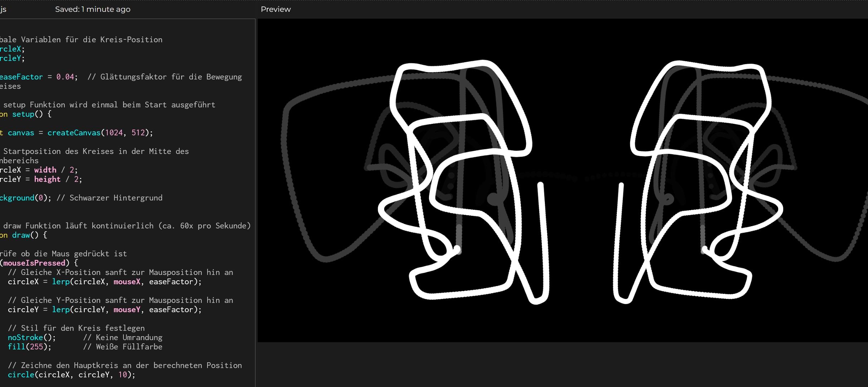Image resolution: width=868 pixels, height=387 pixels.
Task: Click the 'Preview' panel label
Action: pos(275,9)
